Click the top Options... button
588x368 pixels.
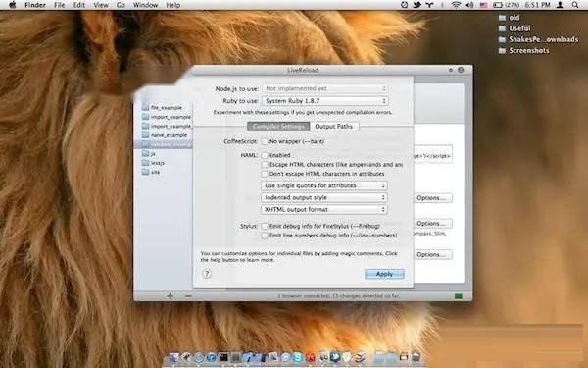pyautogui.click(x=433, y=198)
